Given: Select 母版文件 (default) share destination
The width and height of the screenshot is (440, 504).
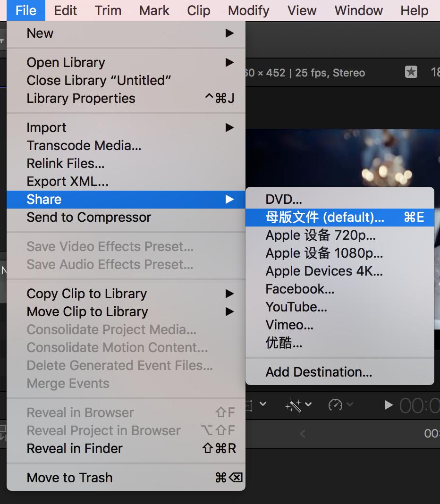Looking at the screenshot, I should (339, 217).
